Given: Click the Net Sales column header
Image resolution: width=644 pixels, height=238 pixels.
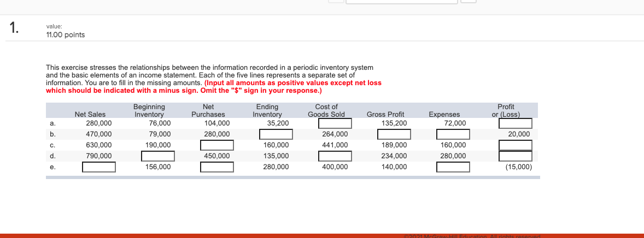Looking at the screenshot, I should pos(90,115).
